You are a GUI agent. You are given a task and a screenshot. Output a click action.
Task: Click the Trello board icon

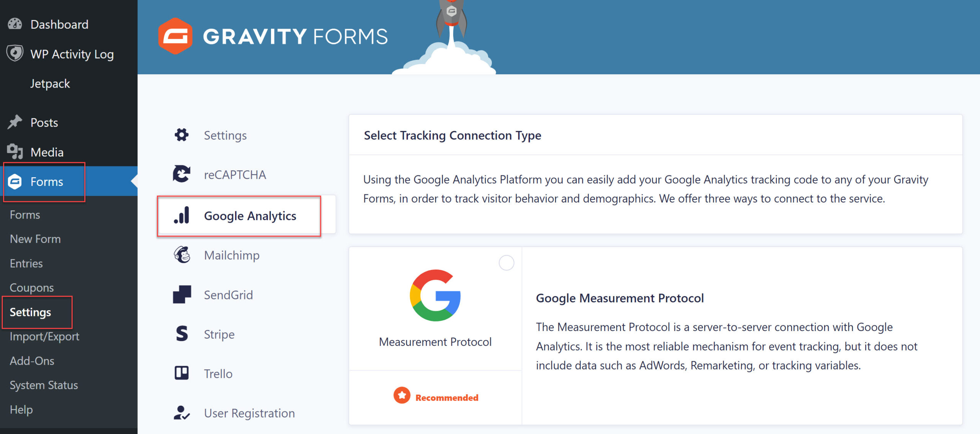tap(182, 373)
